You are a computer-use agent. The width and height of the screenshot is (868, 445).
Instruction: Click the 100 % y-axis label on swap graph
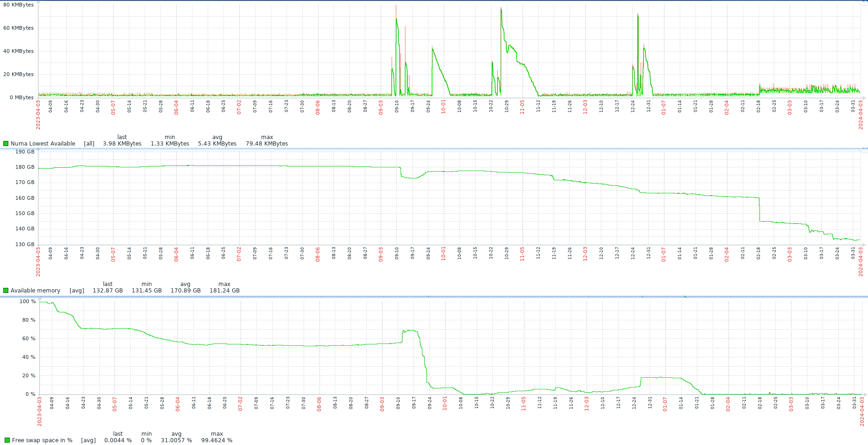27,301
